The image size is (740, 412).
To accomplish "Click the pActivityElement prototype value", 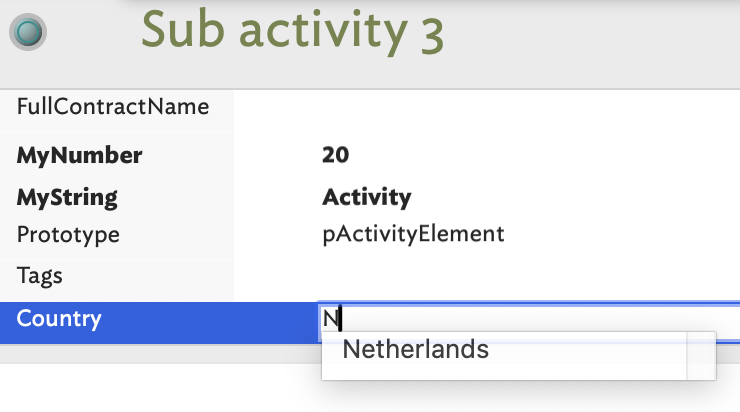I will pos(413,234).
